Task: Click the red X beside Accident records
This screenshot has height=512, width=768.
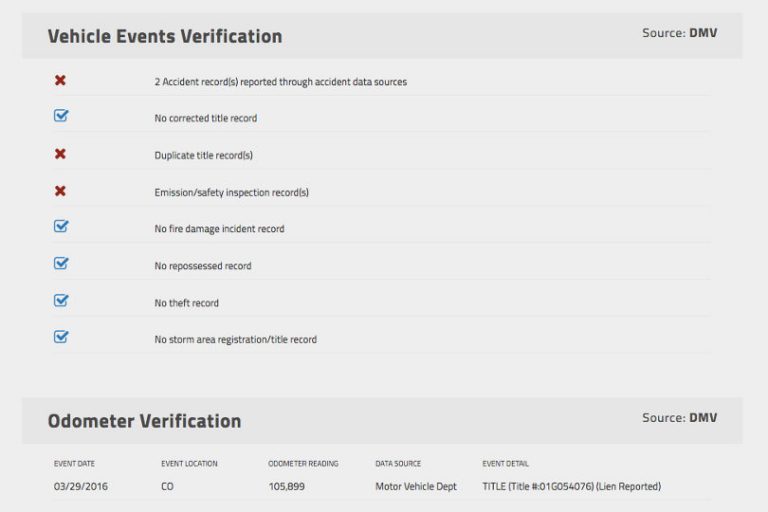Action: [60, 80]
